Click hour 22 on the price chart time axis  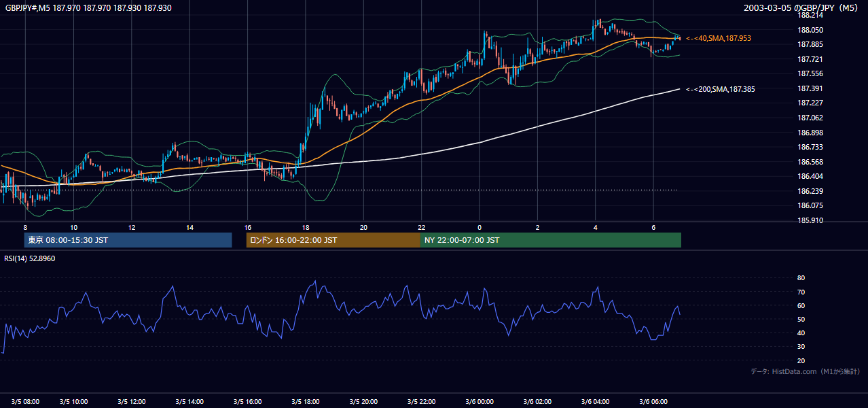[x=422, y=228]
